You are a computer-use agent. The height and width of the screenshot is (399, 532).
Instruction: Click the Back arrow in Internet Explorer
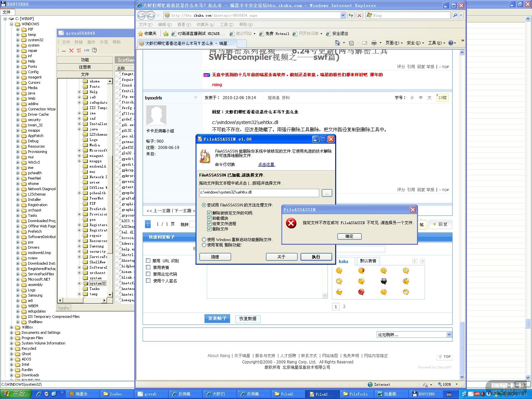[142, 15]
